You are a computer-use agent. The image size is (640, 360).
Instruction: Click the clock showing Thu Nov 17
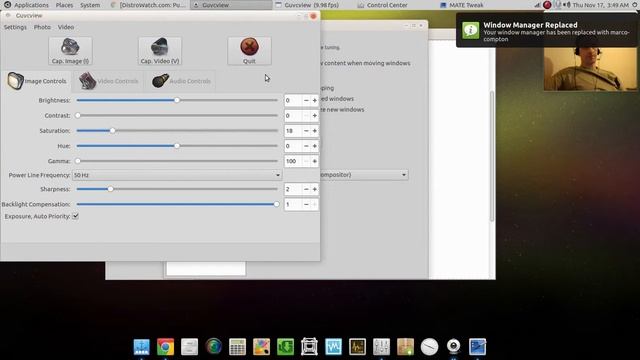pyautogui.click(x=600, y=5)
